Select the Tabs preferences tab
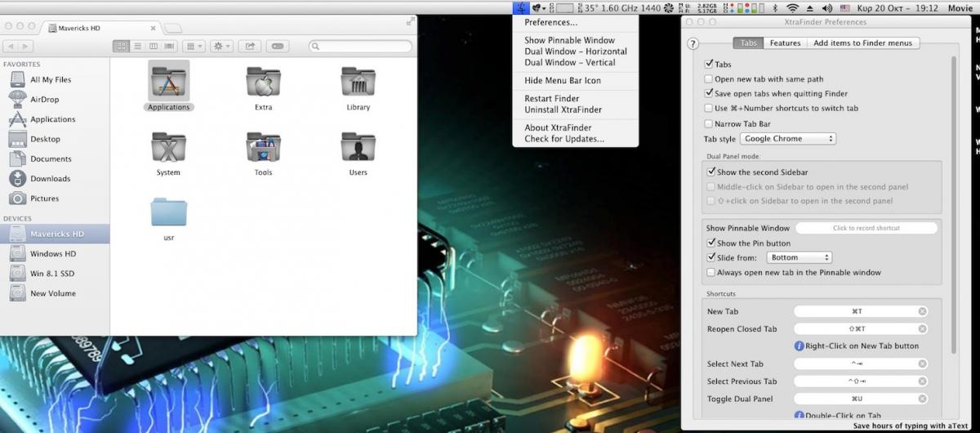The image size is (980, 433). 748,43
